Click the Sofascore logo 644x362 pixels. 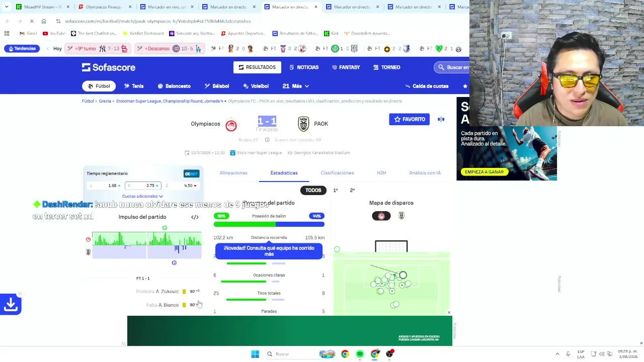click(x=109, y=67)
